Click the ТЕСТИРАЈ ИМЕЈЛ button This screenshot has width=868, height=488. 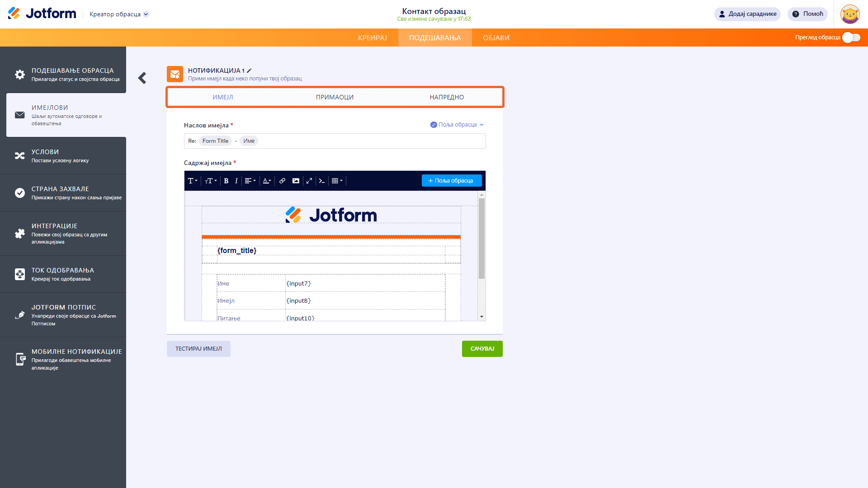(x=198, y=349)
